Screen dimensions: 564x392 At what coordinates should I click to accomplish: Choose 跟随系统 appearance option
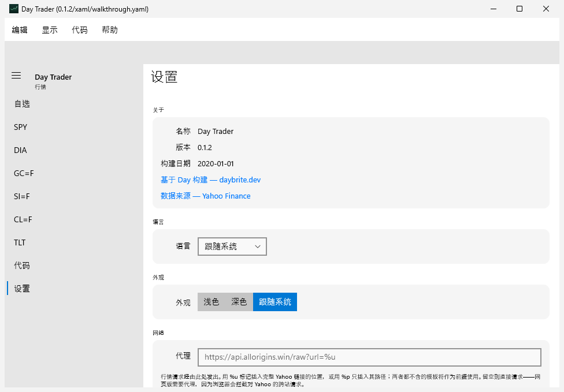(x=275, y=302)
